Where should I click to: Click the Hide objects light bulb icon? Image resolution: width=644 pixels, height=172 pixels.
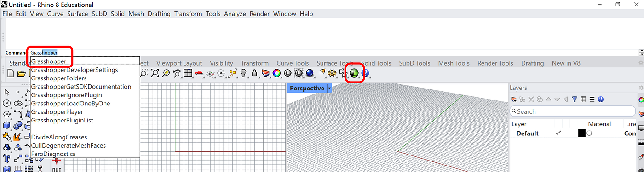click(243, 73)
